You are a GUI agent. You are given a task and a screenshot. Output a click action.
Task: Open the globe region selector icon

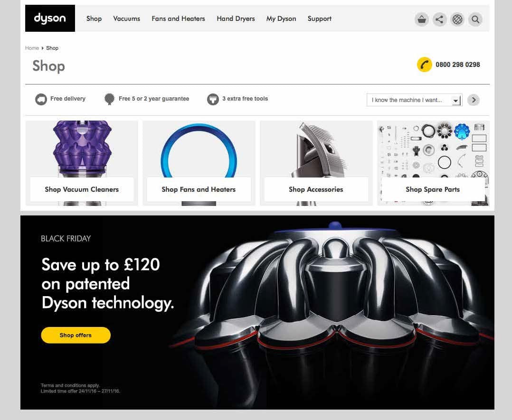(457, 19)
